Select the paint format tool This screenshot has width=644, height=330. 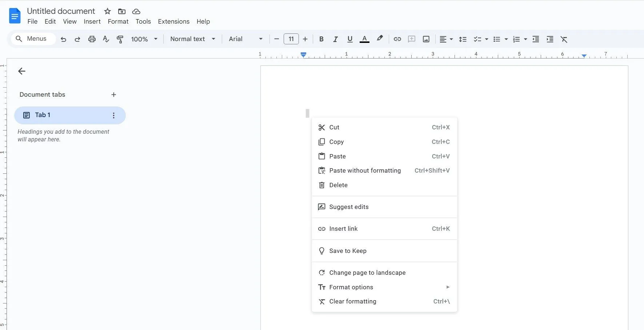[120, 39]
